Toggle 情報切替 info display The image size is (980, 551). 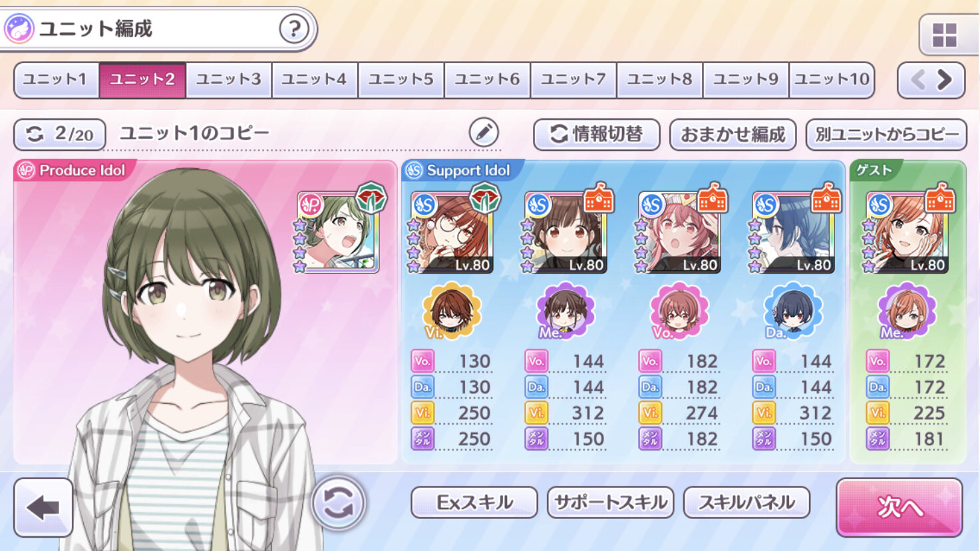click(x=597, y=134)
